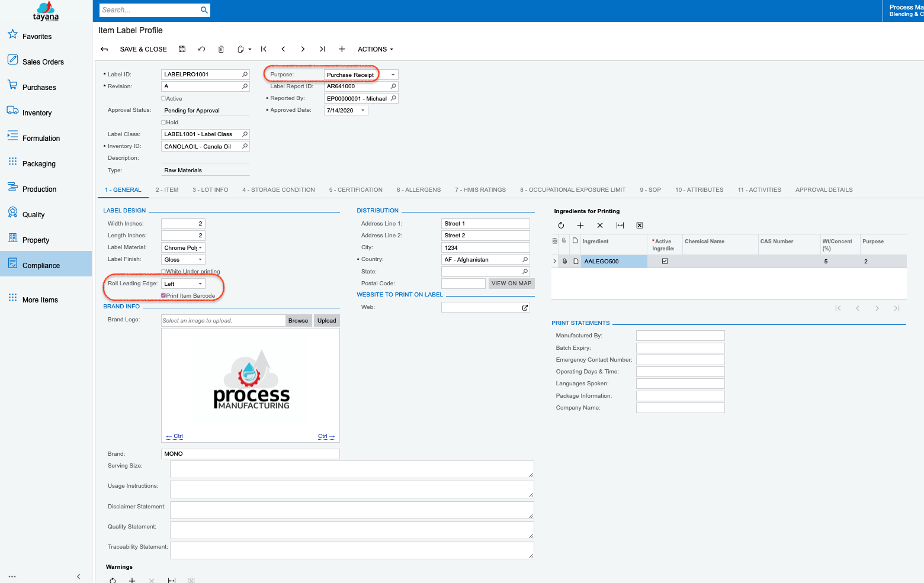Refresh the Ingredients for Printing grid
The height and width of the screenshot is (583, 924).
click(561, 226)
